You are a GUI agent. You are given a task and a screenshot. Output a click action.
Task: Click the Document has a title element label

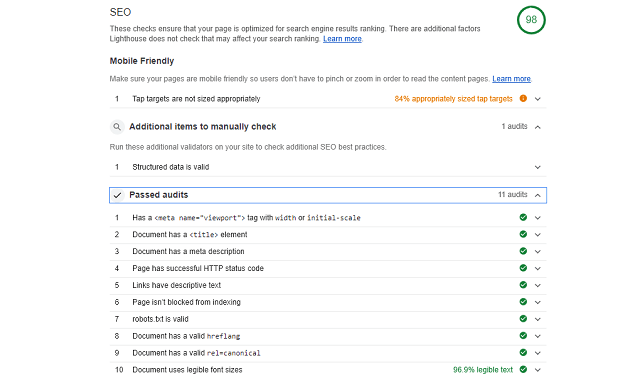pyautogui.click(x=190, y=234)
